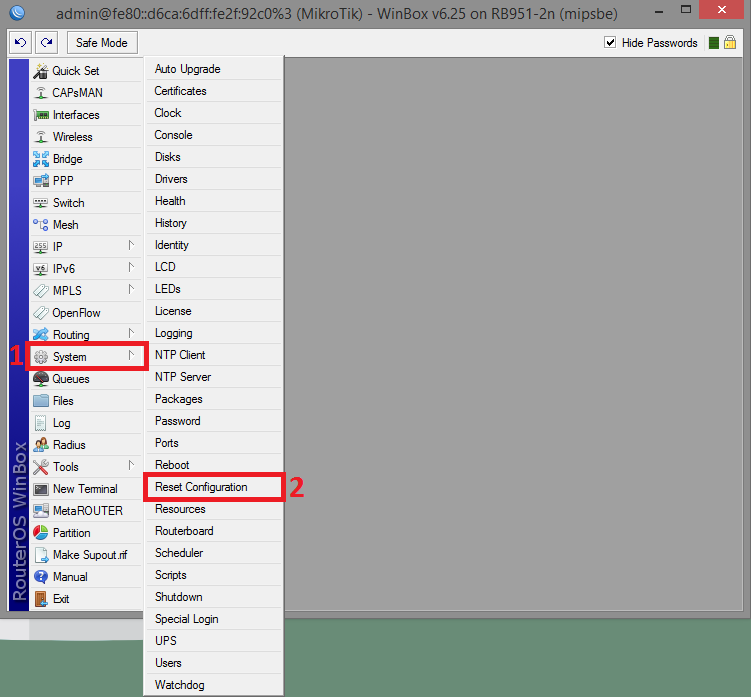Click the Tools wrench icon

[41, 467]
